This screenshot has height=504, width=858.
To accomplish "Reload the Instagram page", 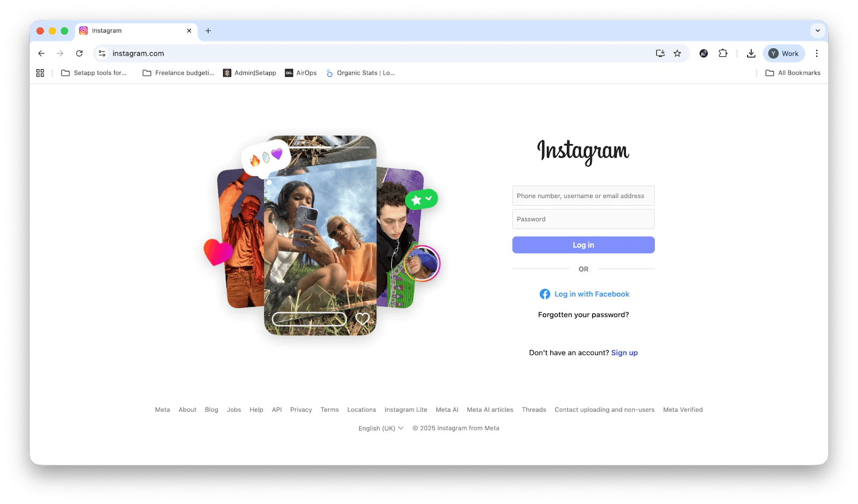I will [x=79, y=54].
